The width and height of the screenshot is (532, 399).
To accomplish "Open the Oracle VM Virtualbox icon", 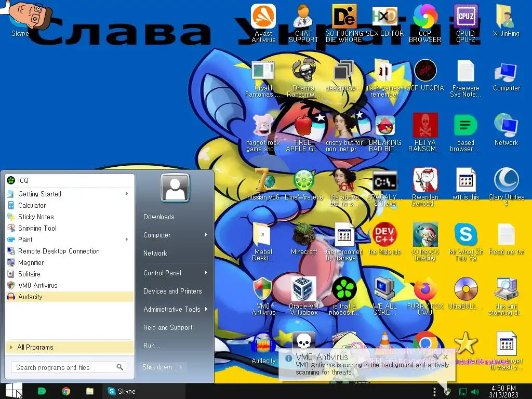I will click(303, 296).
